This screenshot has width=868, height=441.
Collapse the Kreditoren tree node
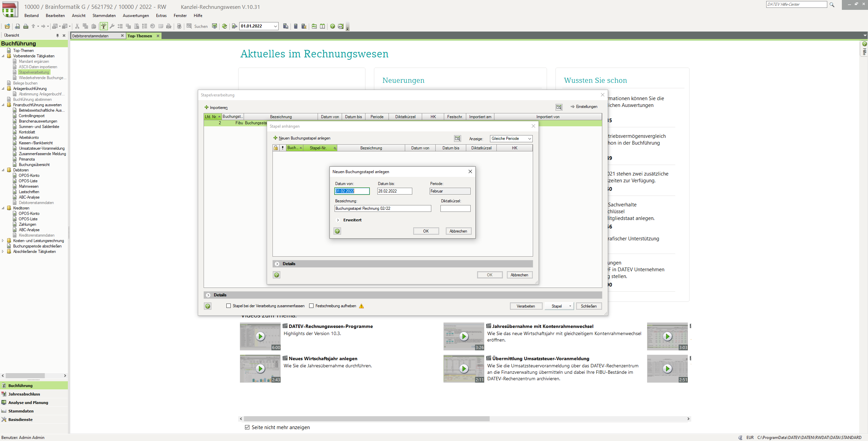pos(3,208)
